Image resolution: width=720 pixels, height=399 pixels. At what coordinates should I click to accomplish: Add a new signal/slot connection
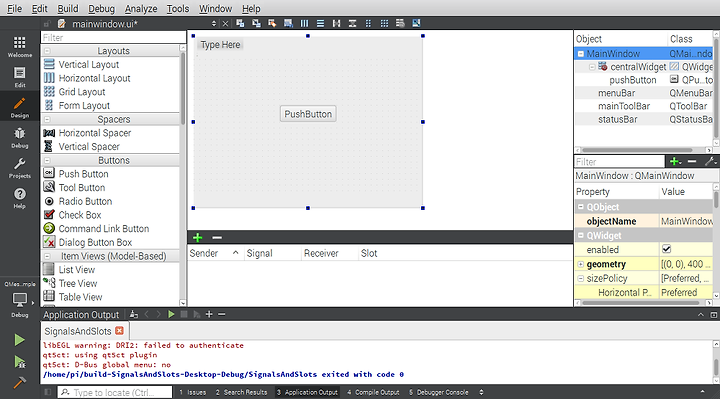tap(197, 237)
